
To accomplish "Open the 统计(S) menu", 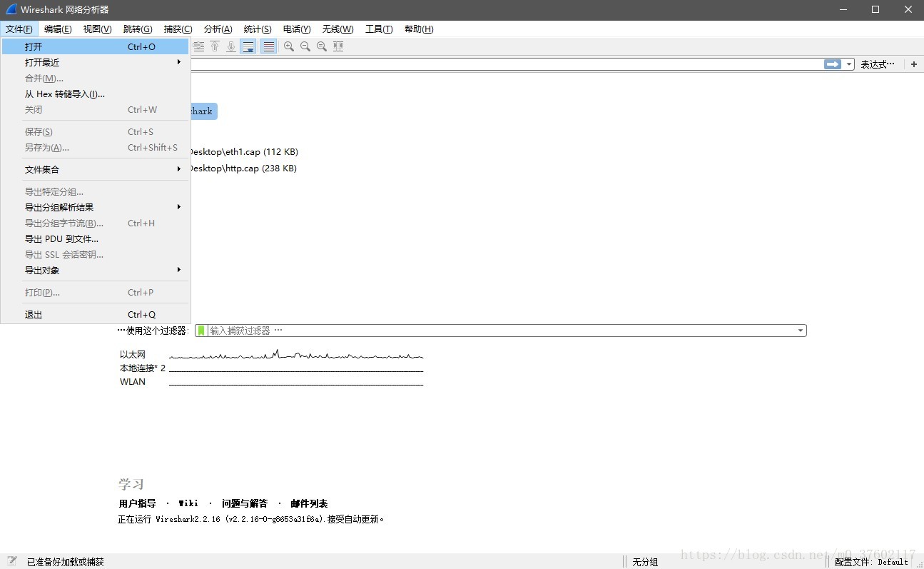I will 258,29.
